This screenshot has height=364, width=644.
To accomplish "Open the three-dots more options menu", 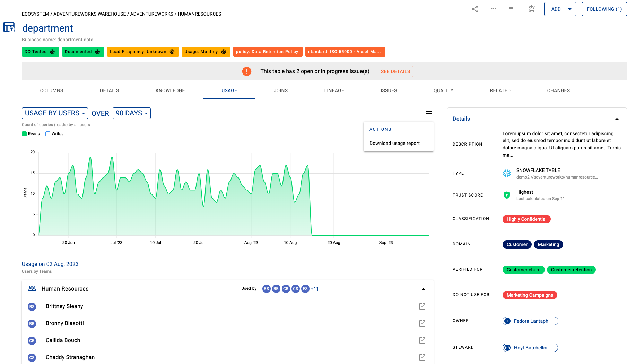I will pyautogui.click(x=494, y=9).
